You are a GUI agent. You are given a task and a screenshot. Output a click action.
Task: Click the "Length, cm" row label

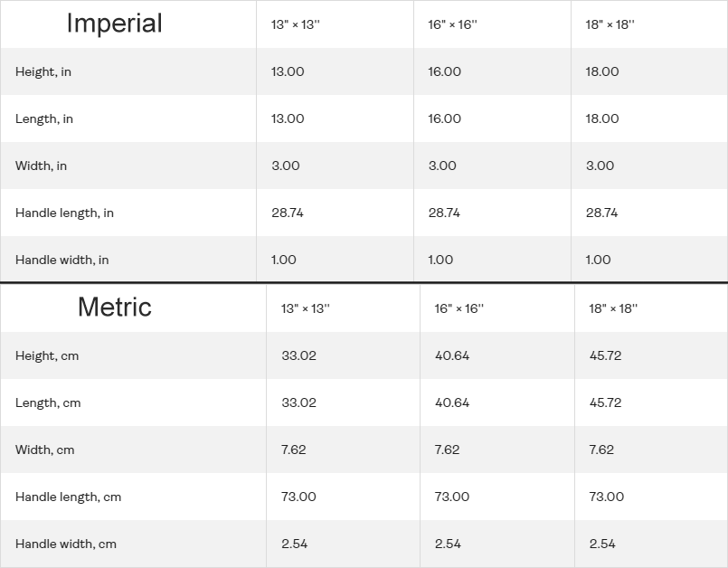[48, 402]
